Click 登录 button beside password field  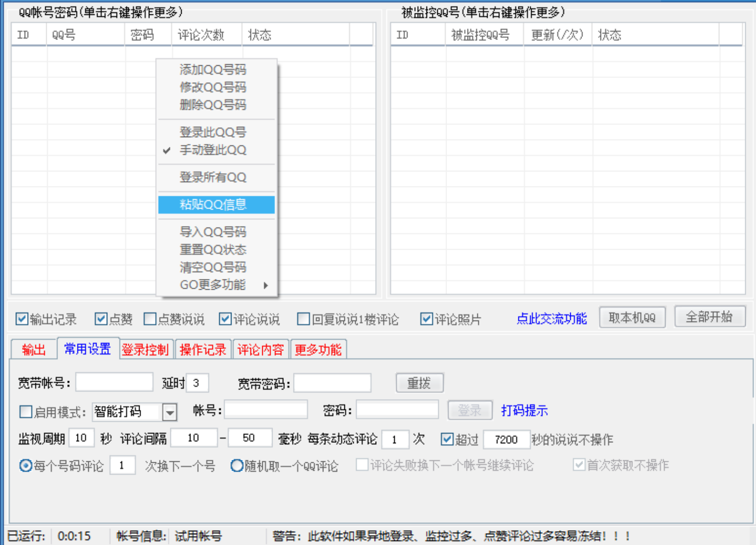point(470,410)
